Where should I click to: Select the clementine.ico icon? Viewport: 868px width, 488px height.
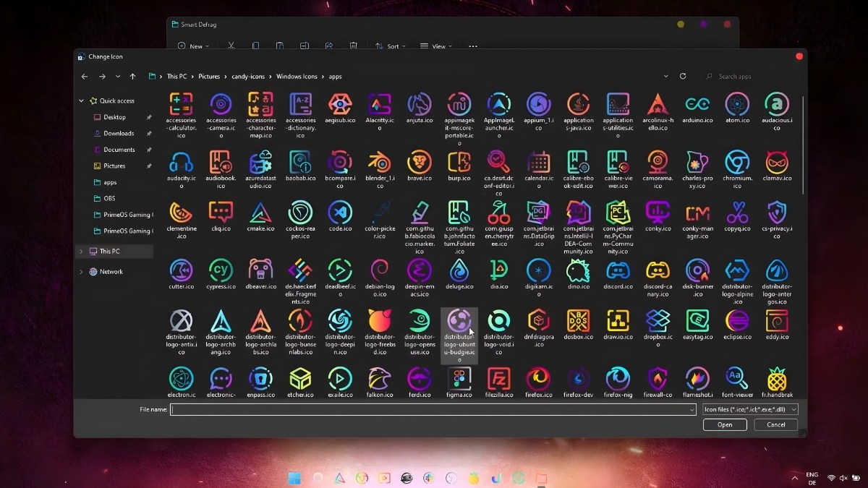(181, 221)
